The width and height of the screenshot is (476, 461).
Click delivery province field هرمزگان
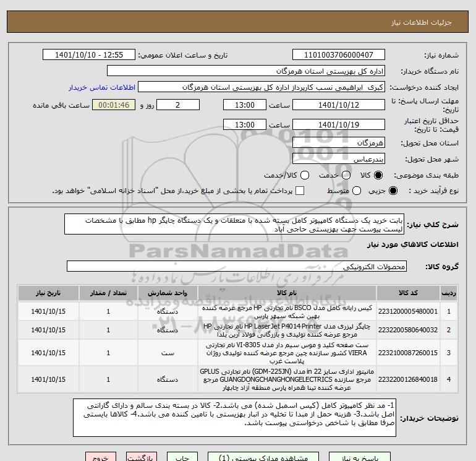click(x=339, y=142)
